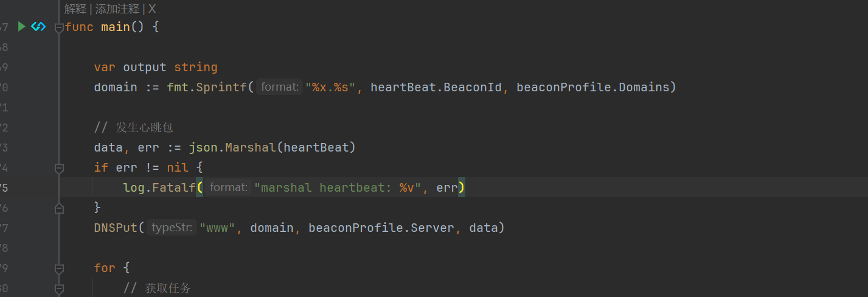This screenshot has width=868, height=297.
Task: Collapse the for loop fold marker
Action: tap(59, 268)
